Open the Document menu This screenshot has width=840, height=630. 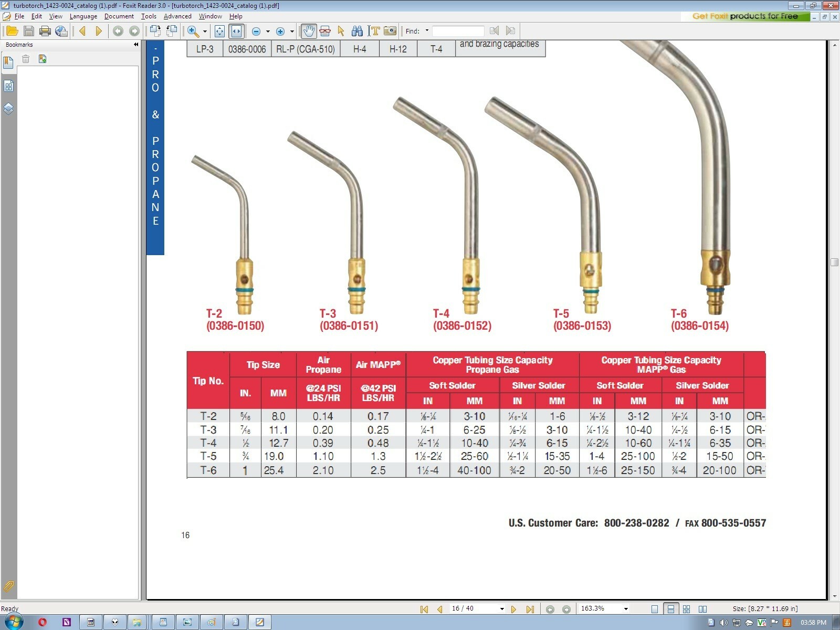point(119,16)
